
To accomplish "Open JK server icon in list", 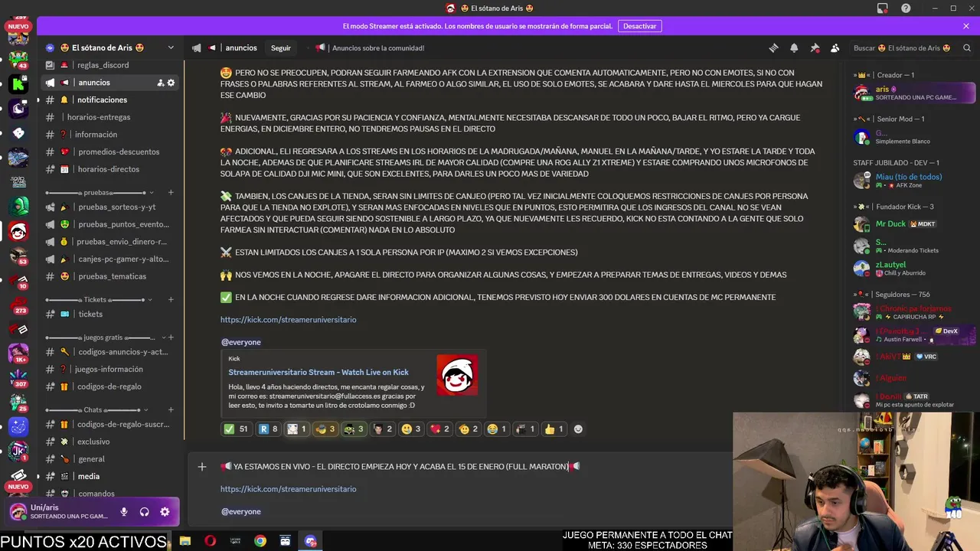I will (18, 450).
